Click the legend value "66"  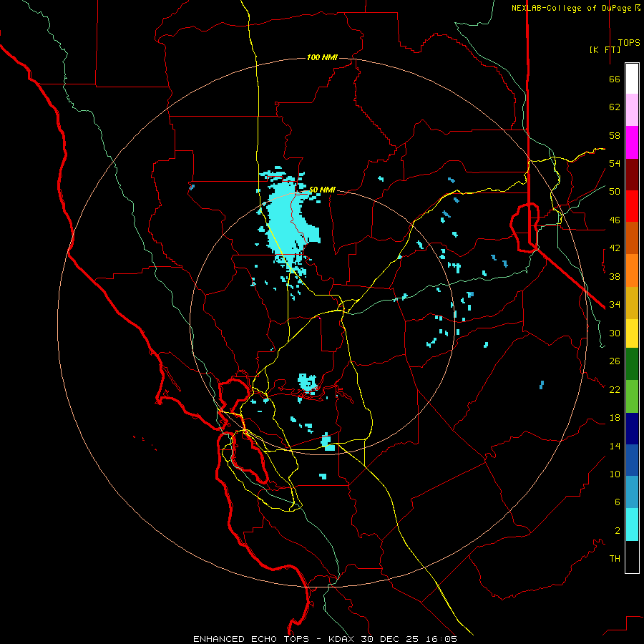615,79
